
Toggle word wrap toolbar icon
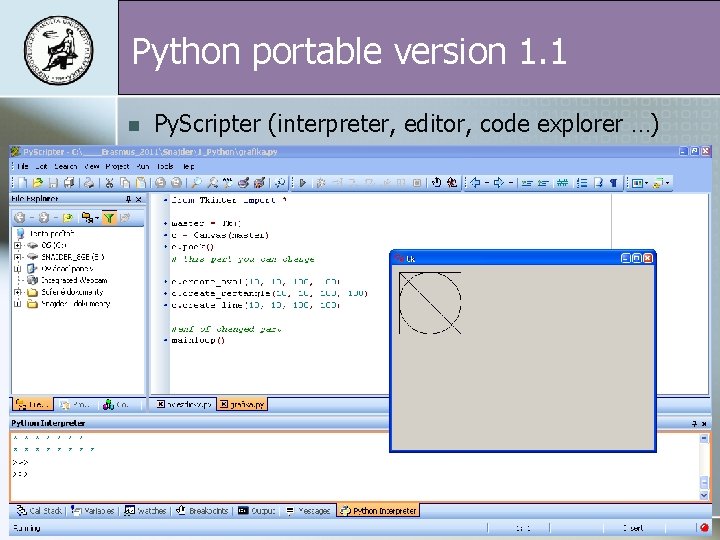click(x=598, y=183)
